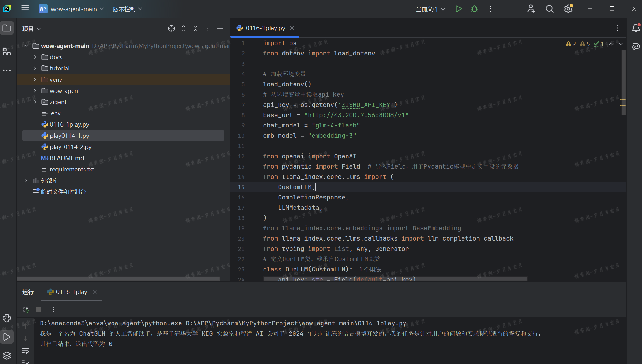This screenshot has height=364, width=642.
Task: Click the editor vertical scrollbar
Action: (x=624, y=83)
